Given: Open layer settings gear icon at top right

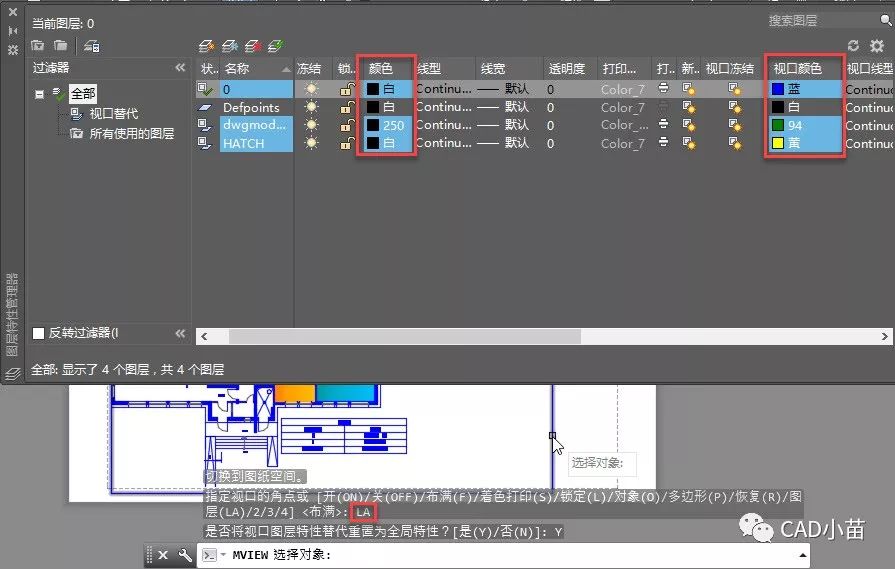Looking at the screenshot, I should click(x=876, y=45).
